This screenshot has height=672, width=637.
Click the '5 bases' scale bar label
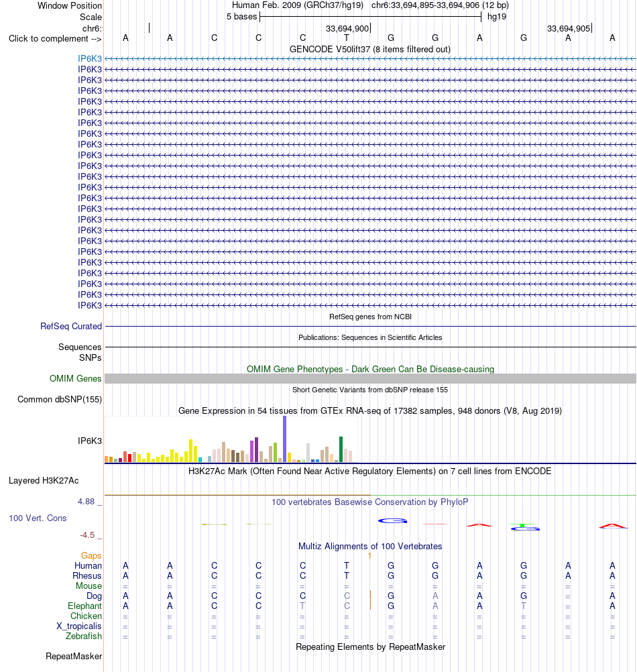(241, 17)
